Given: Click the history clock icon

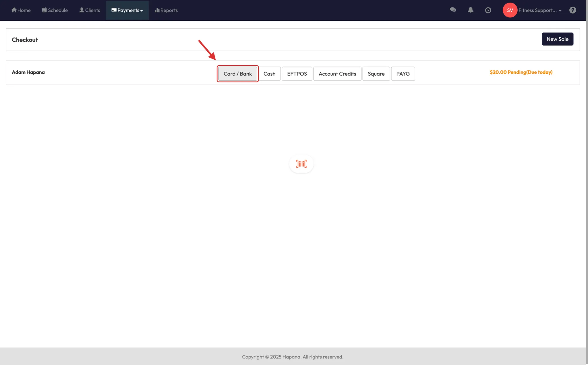Looking at the screenshot, I should [488, 10].
